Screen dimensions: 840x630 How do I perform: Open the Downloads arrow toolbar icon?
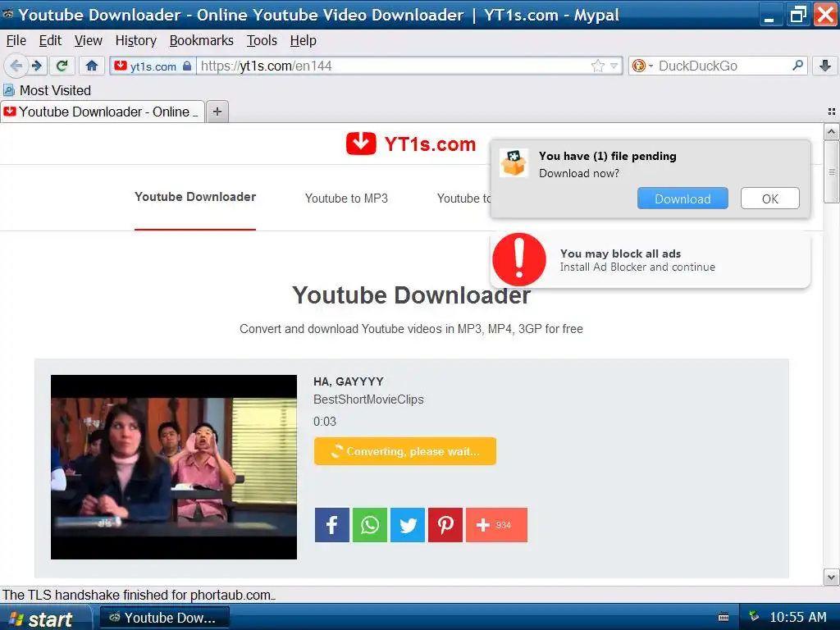click(x=825, y=66)
